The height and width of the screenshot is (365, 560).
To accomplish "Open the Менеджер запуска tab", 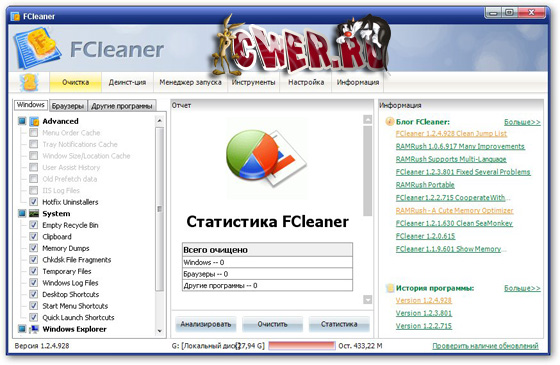I will point(190,82).
